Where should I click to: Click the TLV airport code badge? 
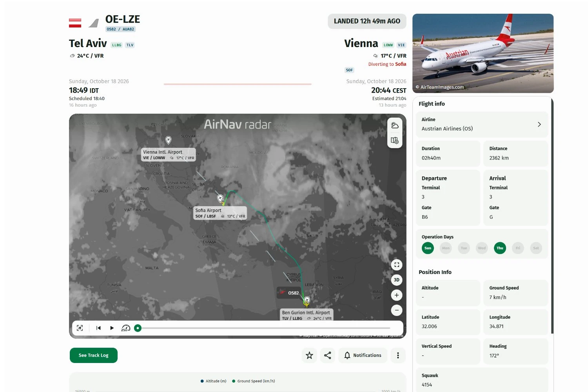130,45
